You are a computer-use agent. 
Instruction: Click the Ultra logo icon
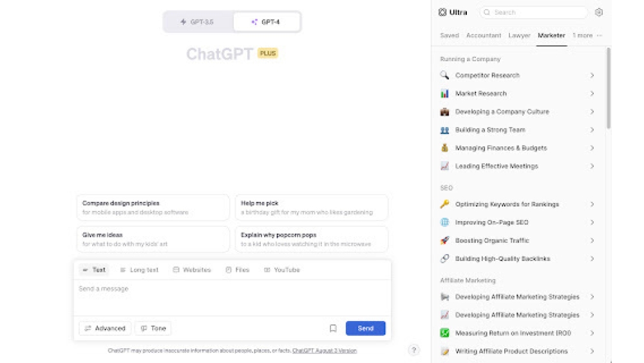442,12
